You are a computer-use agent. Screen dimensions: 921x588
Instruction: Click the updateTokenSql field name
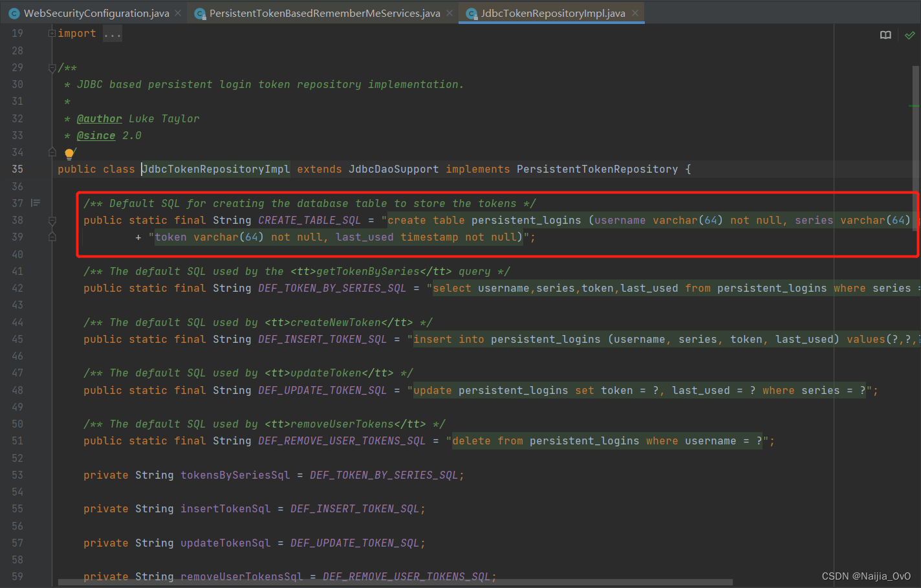pyautogui.click(x=225, y=543)
